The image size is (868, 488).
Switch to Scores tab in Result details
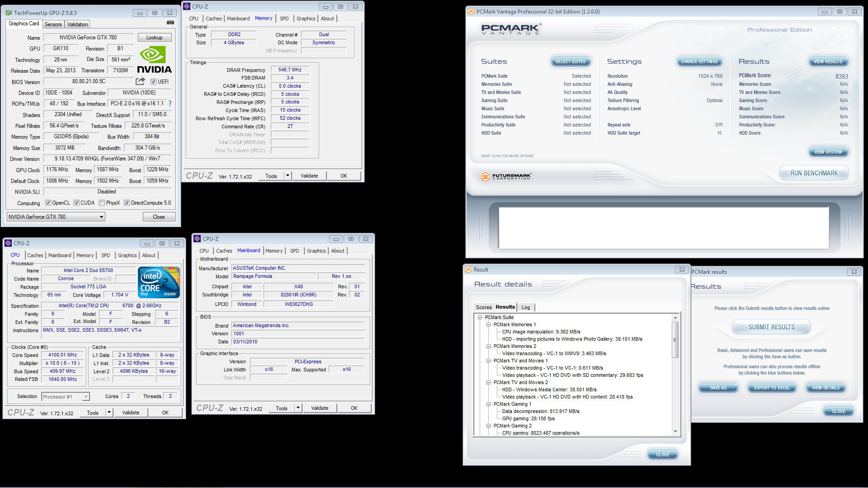pyautogui.click(x=484, y=307)
